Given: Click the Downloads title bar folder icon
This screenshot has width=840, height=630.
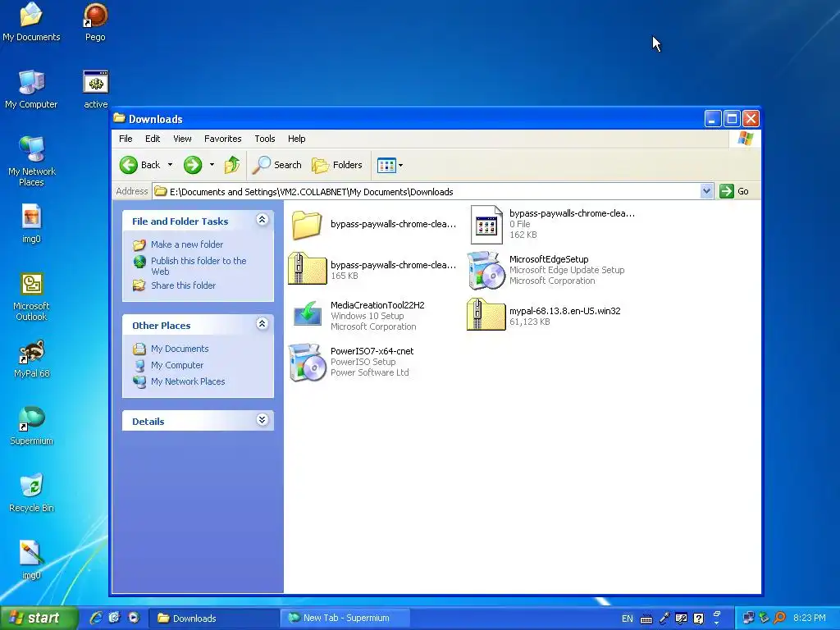Looking at the screenshot, I should (x=120, y=118).
